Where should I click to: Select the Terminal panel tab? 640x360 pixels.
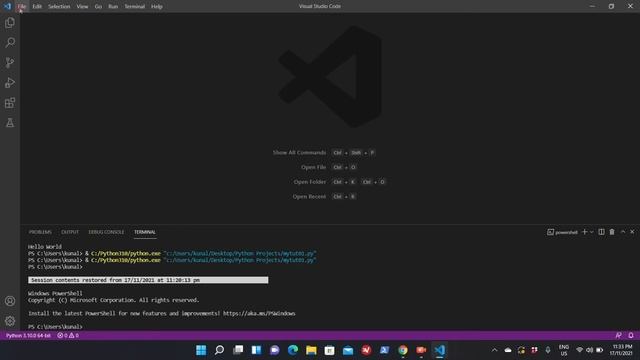click(145, 232)
